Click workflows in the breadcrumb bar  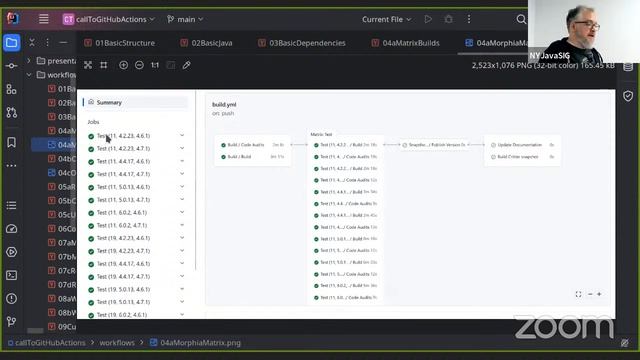click(x=117, y=343)
